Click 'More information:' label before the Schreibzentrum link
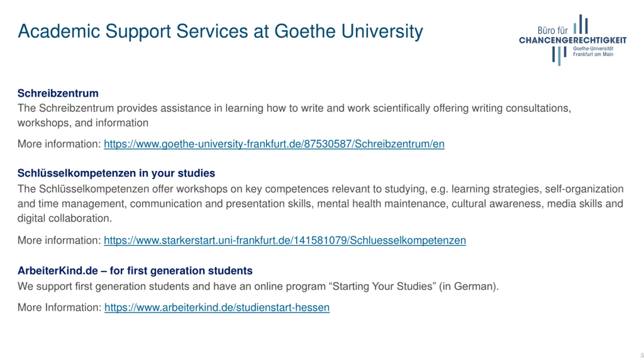The height and width of the screenshot is (362, 644). point(59,144)
